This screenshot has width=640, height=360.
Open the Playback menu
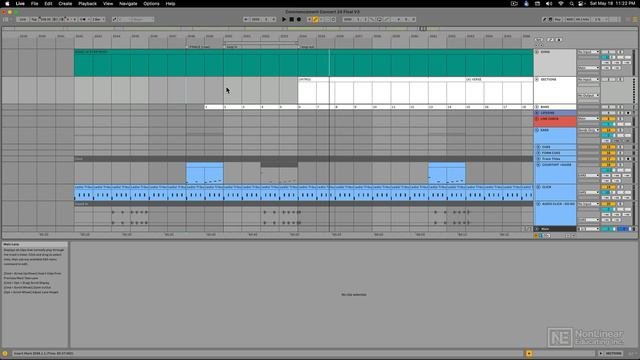click(87, 4)
